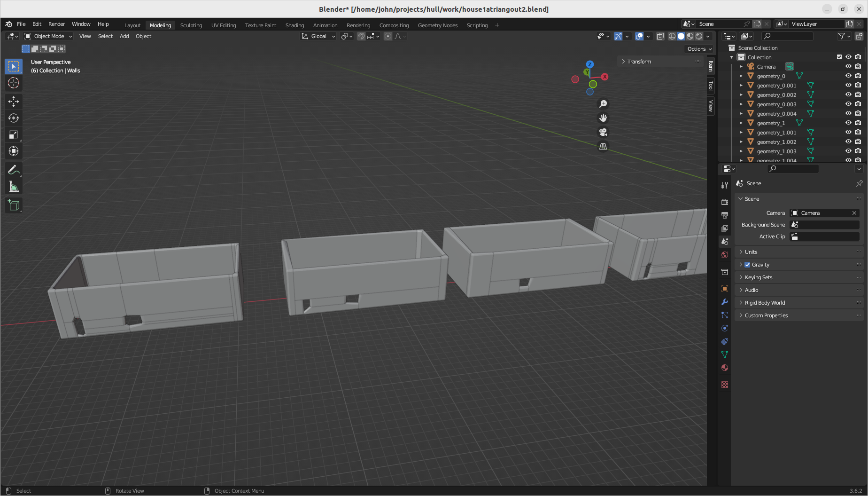868x496 pixels.
Task: Switch to the Shading workspace tab
Action: (x=294, y=25)
